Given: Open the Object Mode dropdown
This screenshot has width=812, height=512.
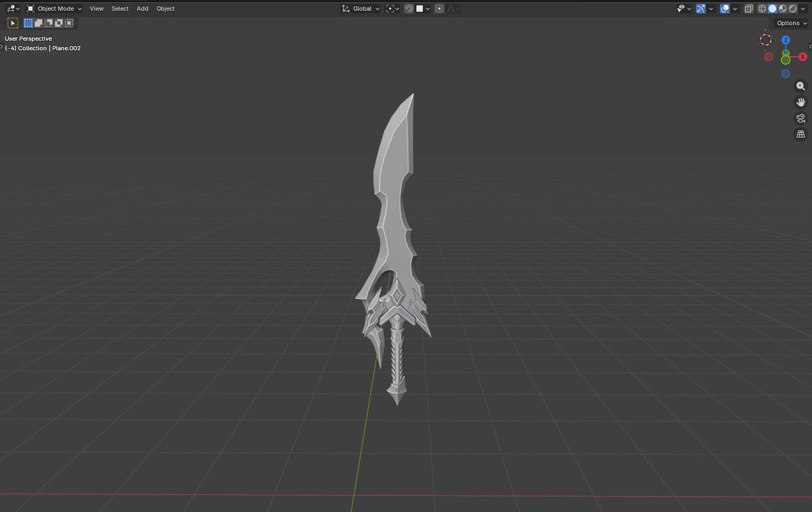Looking at the screenshot, I should 53,9.
